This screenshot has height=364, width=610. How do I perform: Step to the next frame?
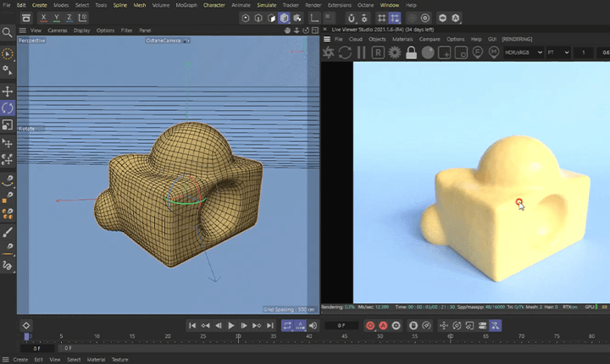coord(244,326)
